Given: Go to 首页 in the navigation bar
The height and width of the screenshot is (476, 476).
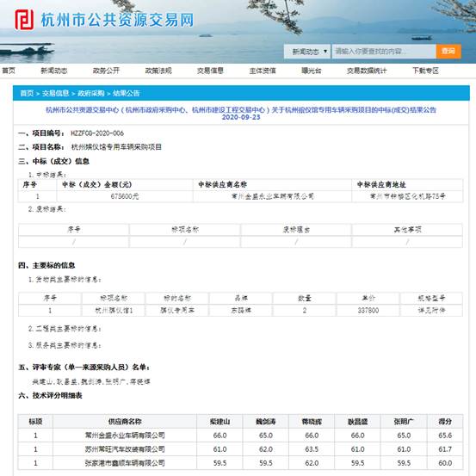Looking at the screenshot, I should [9, 71].
